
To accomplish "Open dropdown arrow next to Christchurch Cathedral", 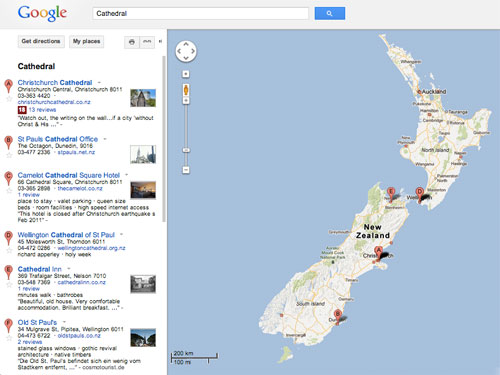I will coord(99,82).
